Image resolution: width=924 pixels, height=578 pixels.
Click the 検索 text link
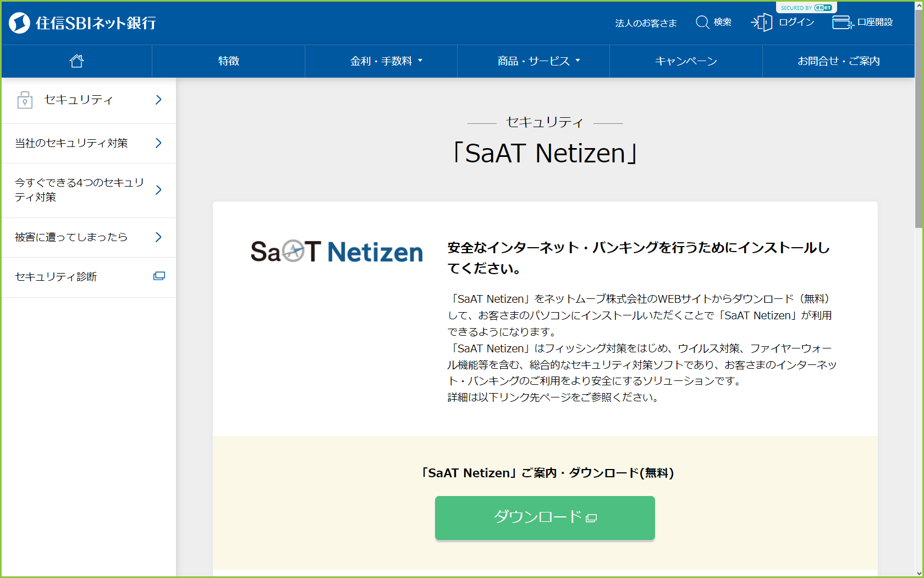point(723,22)
